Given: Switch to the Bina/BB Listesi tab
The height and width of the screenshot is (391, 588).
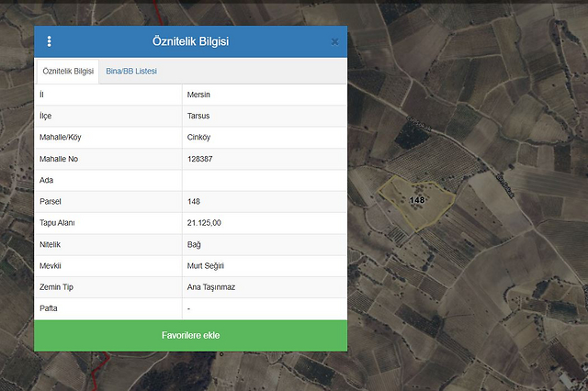Looking at the screenshot, I should 131,71.
